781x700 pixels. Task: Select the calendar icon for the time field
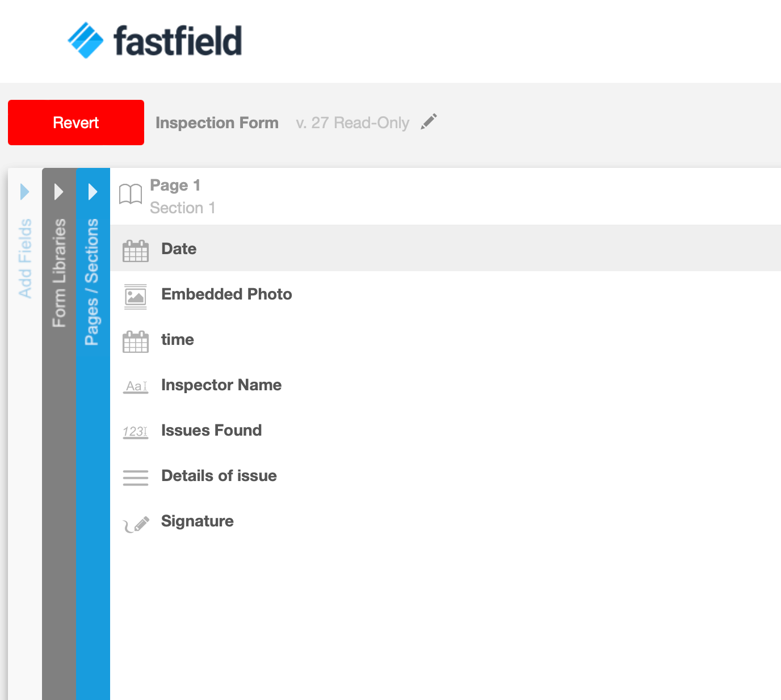tap(135, 341)
